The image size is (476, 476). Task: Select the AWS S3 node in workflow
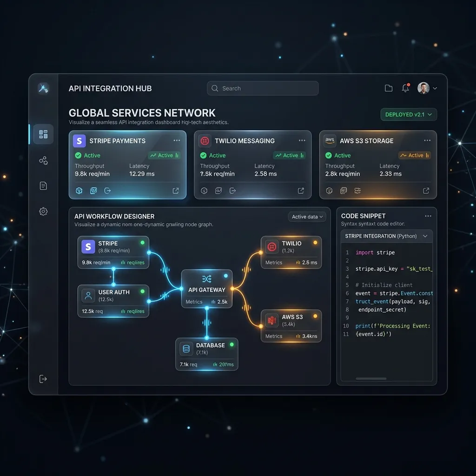(x=291, y=326)
